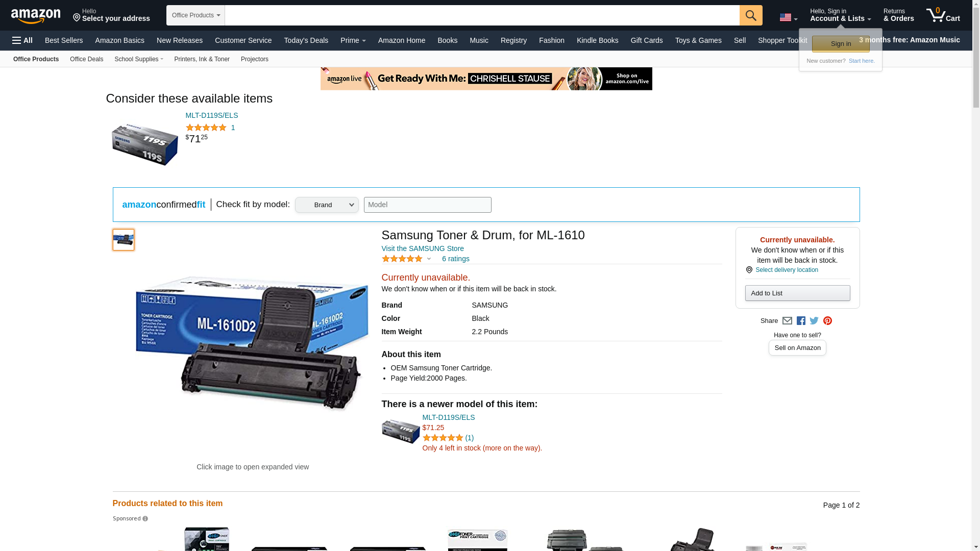Expand the star ratings breakdown chevron
The image size is (980, 551).
click(429, 259)
